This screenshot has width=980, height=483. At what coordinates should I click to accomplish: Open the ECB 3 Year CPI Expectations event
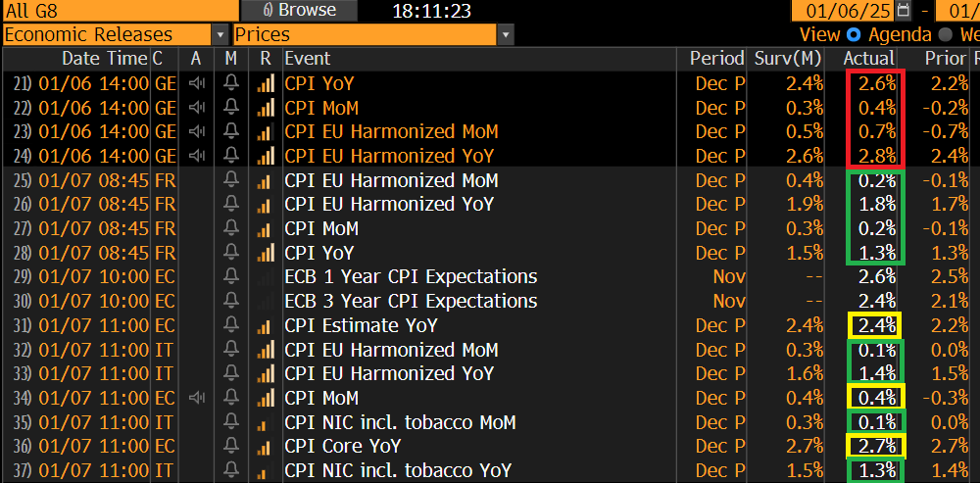tap(411, 301)
